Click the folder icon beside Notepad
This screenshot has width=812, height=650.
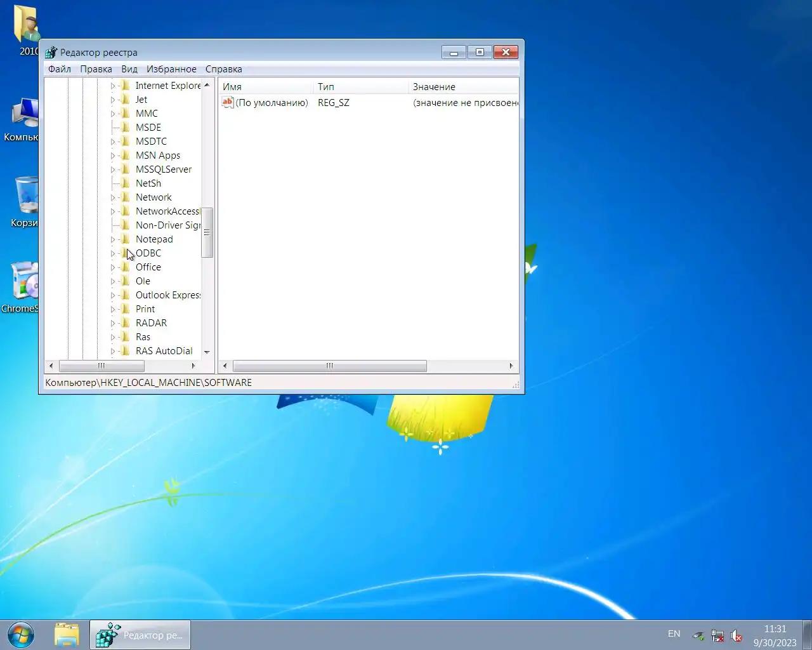pos(126,239)
